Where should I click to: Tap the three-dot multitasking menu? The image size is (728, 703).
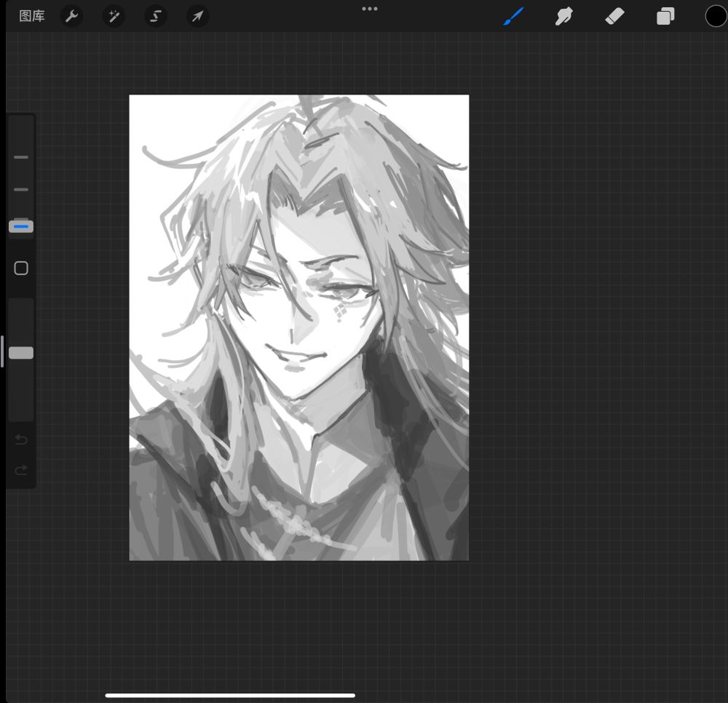pos(370,9)
